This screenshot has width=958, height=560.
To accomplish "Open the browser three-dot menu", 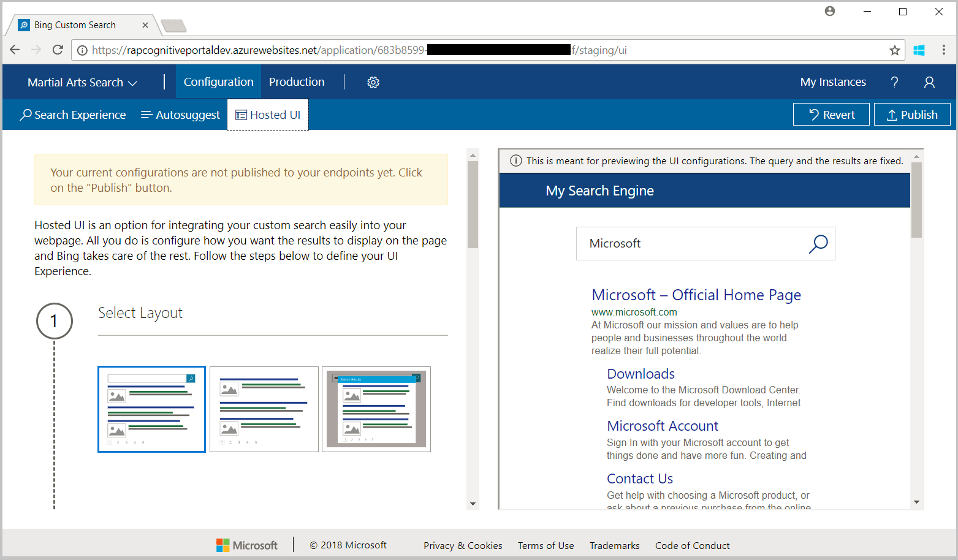I will tap(944, 50).
